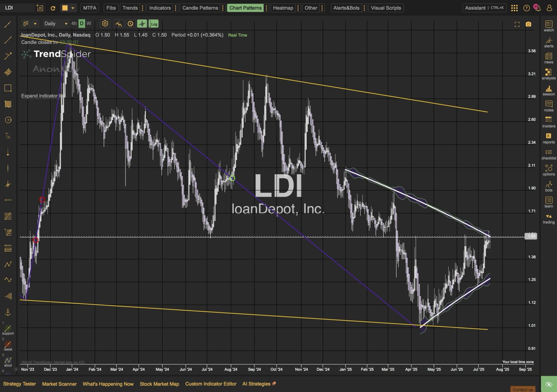
Task: Open the Market Scanner tab
Action: tap(59, 384)
